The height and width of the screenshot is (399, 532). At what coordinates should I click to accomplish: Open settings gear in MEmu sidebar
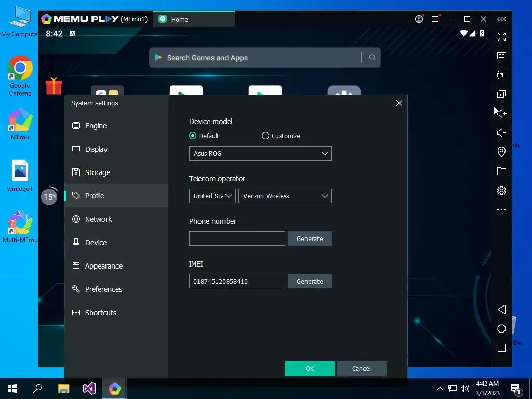click(501, 190)
